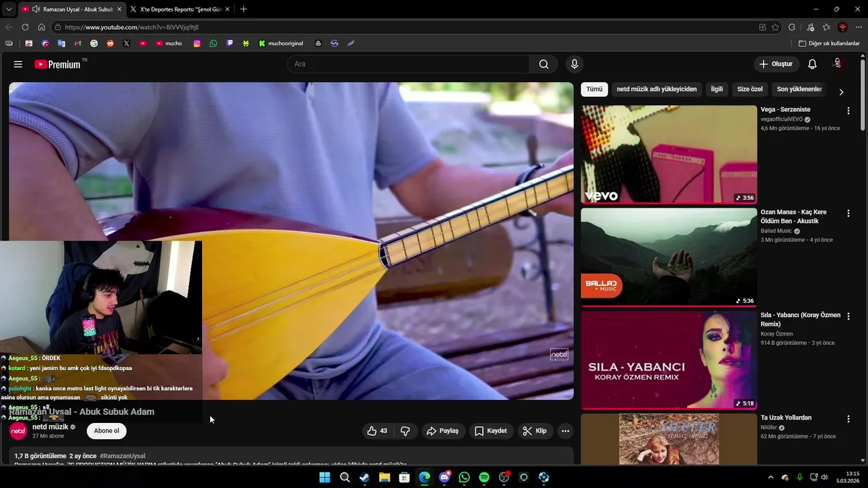Image resolution: width=868 pixels, height=488 pixels.
Task: Open a new browser tab with plus
Action: 243,9
